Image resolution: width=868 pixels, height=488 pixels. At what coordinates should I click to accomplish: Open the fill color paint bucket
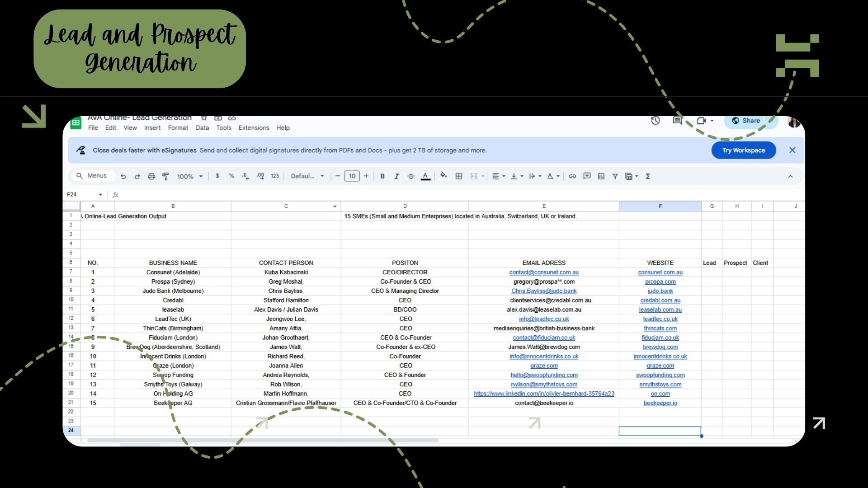443,175
